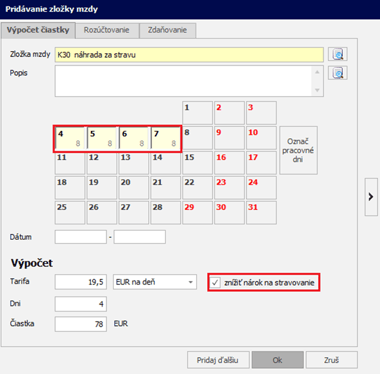Switch to Rozúčtovanie tab
Image resolution: width=380 pixels, height=374 pixels.
pyautogui.click(x=106, y=30)
